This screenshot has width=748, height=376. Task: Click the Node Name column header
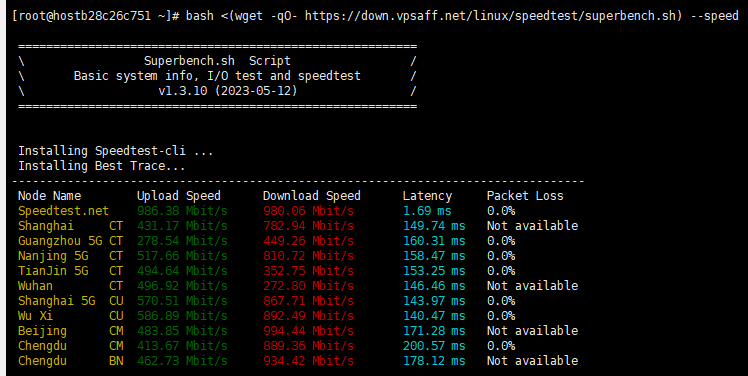(50, 196)
